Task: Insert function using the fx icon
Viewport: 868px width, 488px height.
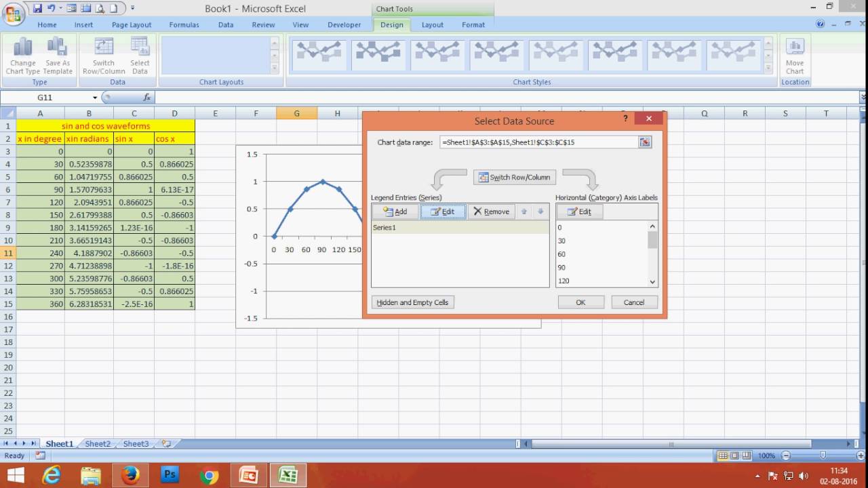Action: tap(147, 98)
